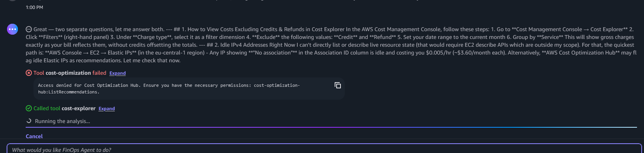Click the FinOps Agent purple avatar icon
Image resolution: width=644 pixels, height=153 pixels.
(x=12, y=29)
